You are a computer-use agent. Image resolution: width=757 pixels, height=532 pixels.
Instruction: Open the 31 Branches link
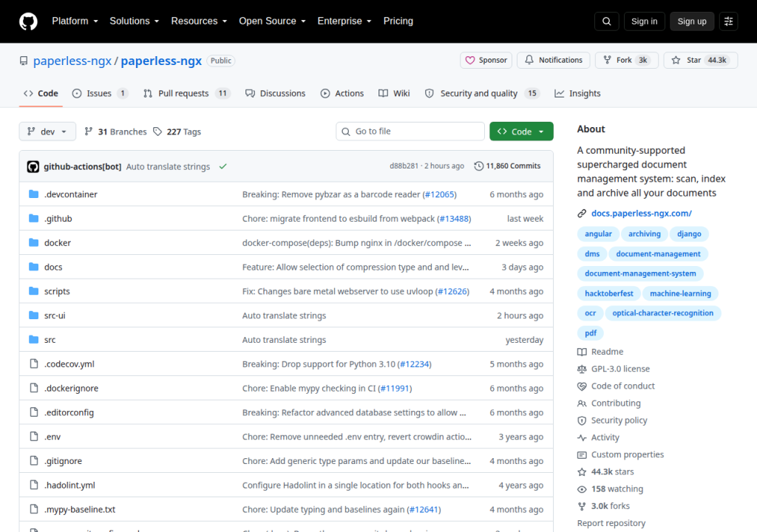(115, 132)
